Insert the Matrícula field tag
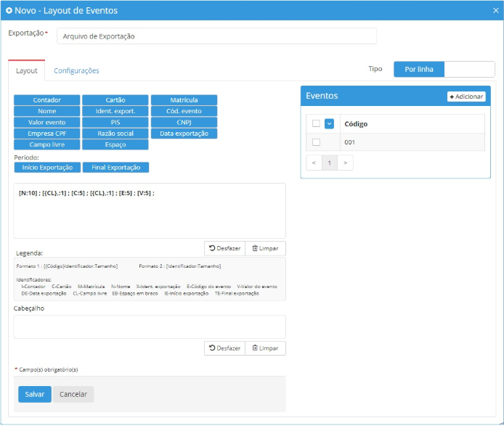 183,100
